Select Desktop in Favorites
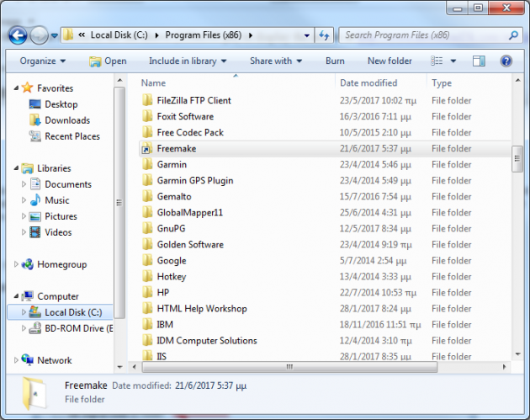 [61, 104]
